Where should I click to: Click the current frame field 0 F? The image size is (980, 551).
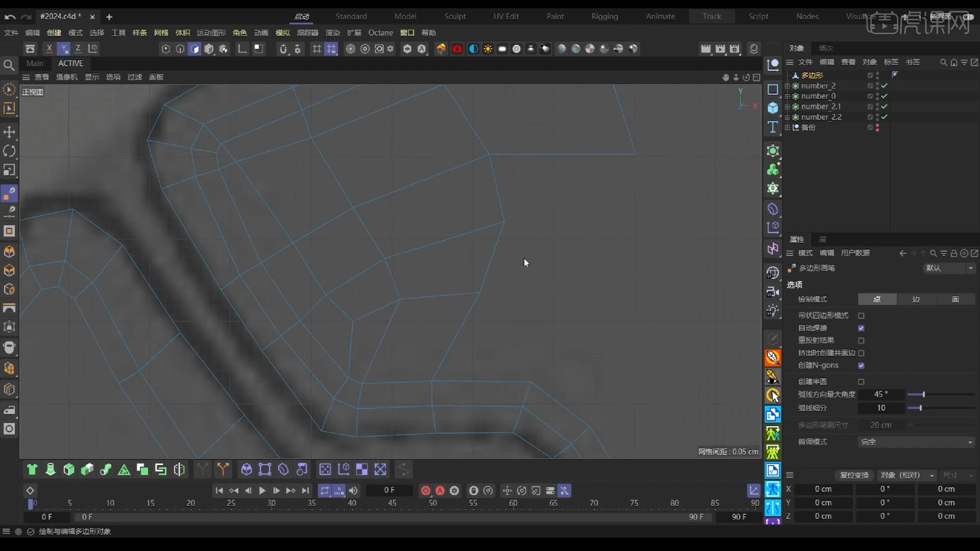tap(389, 490)
